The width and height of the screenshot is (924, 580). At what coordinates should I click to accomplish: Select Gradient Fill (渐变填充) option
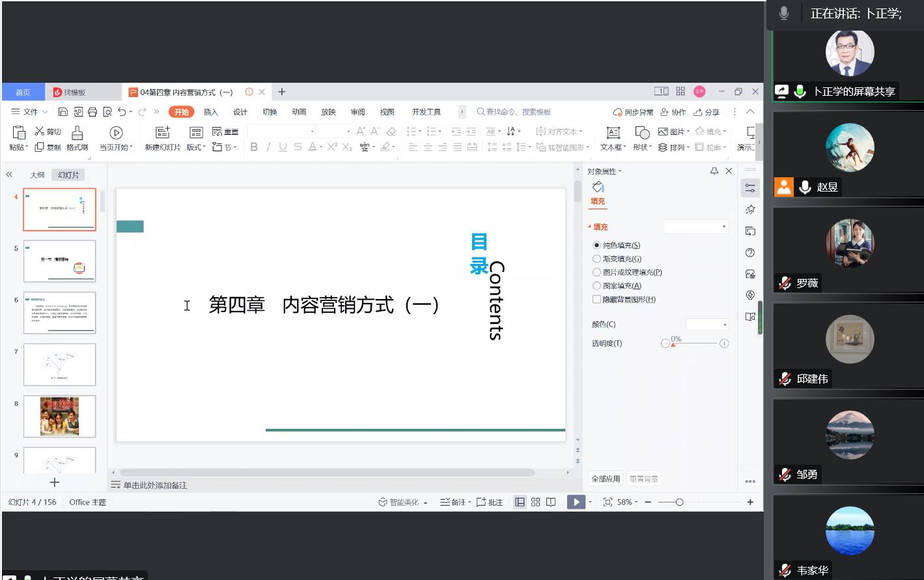596,259
